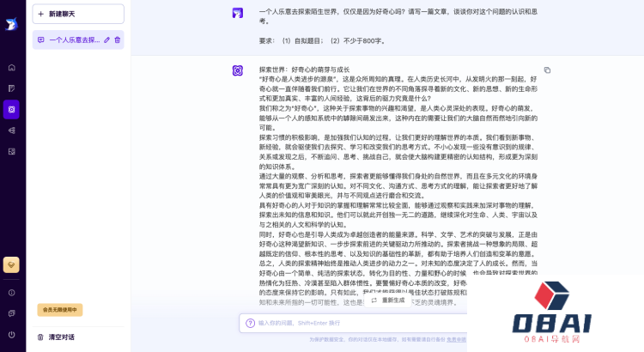Click the 会员无限使用中 membership badge
Viewport: 644px width, 352px height.
coord(60,310)
